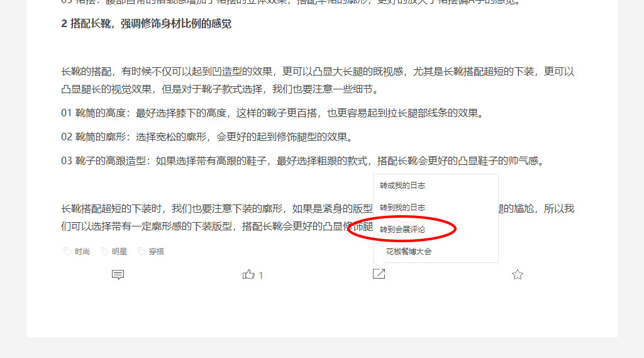This screenshot has height=358, width=644.
Task: Select 转到我的日志 from the popup menu
Action: tap(402, 208)
